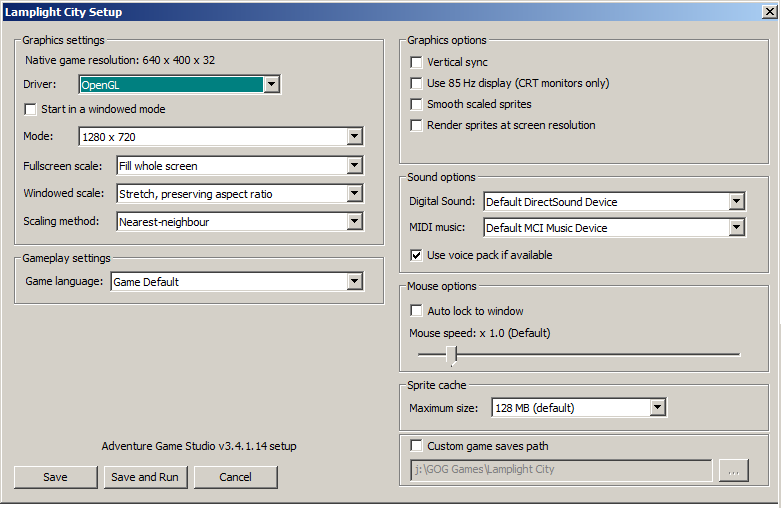781x508 pixels.
Task: Click the Cancel button
Action: click(236, 477)
